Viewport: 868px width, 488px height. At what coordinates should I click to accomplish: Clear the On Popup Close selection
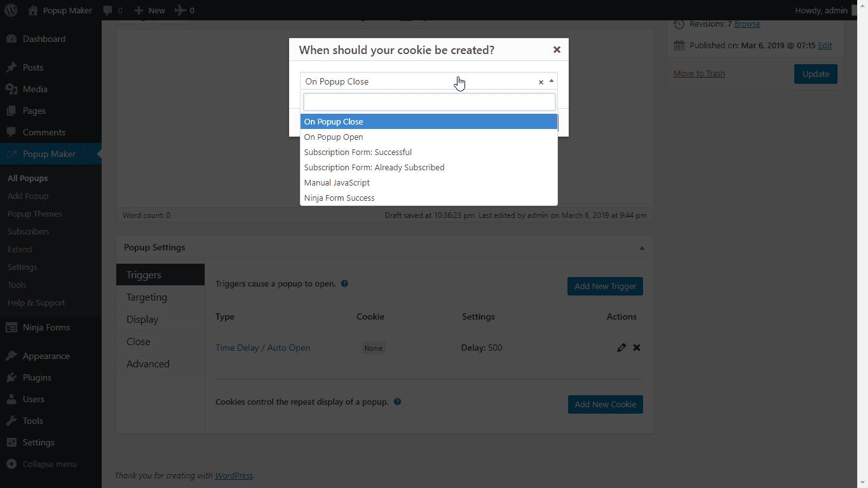click(541, 82)
